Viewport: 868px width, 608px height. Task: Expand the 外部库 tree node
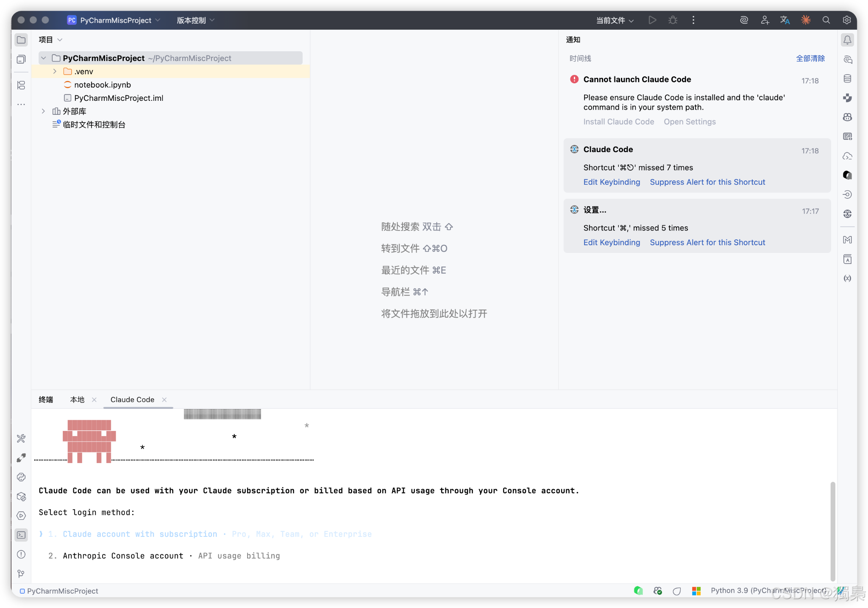43,111
